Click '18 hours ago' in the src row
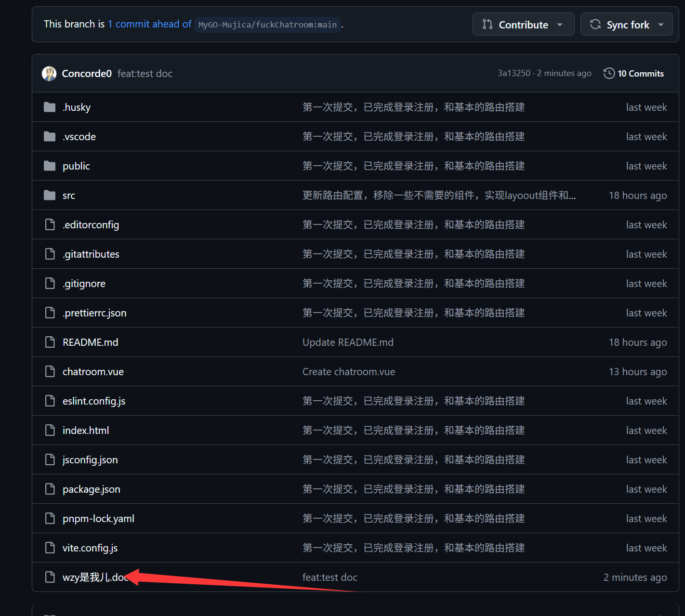This screenshot has width=685, height=616. 638,196
